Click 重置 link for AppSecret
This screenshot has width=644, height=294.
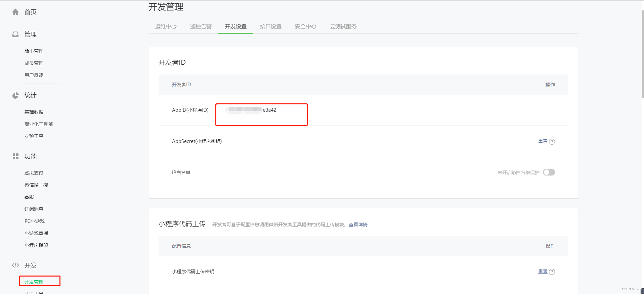[x=543, y=141]
